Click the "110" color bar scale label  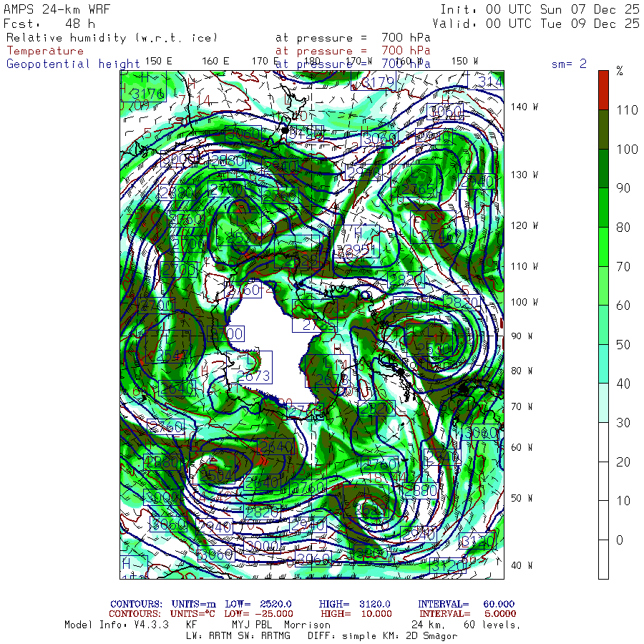(x=627, y=110)
